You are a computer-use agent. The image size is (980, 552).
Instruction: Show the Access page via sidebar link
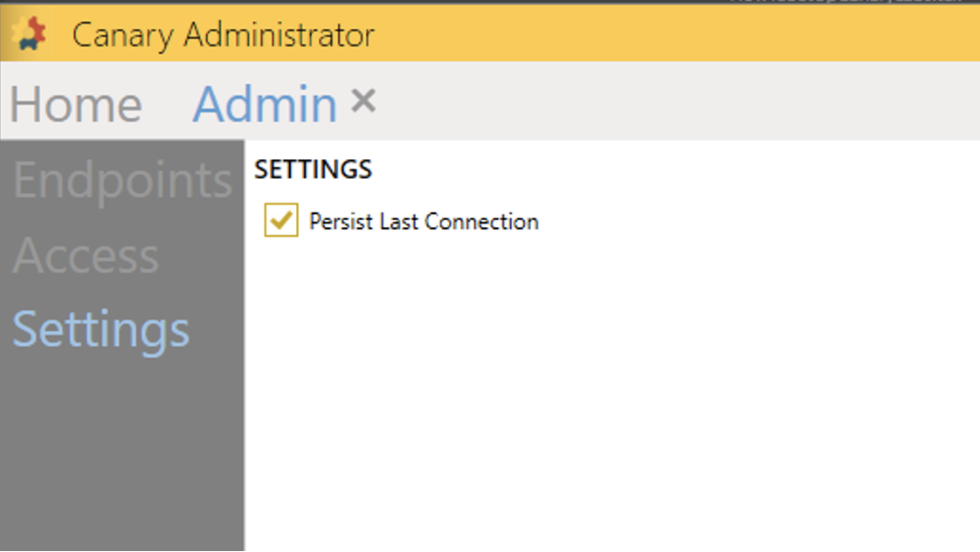pyautogui.click(x=86, y=255)
